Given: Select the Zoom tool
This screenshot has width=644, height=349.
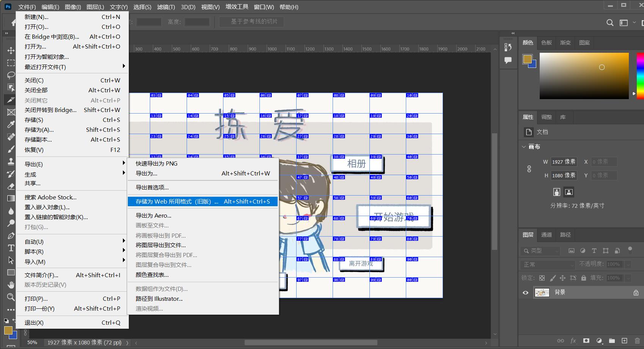Looking at the screenshot, I should pos(11,297).
